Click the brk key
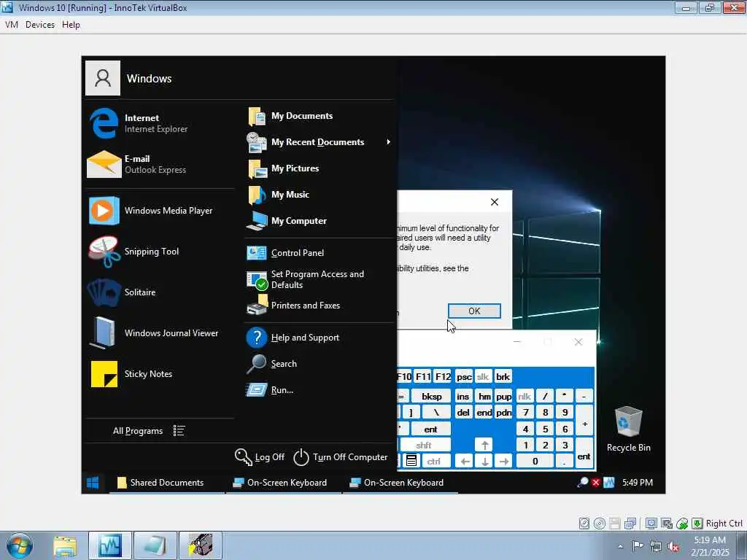 503,377
